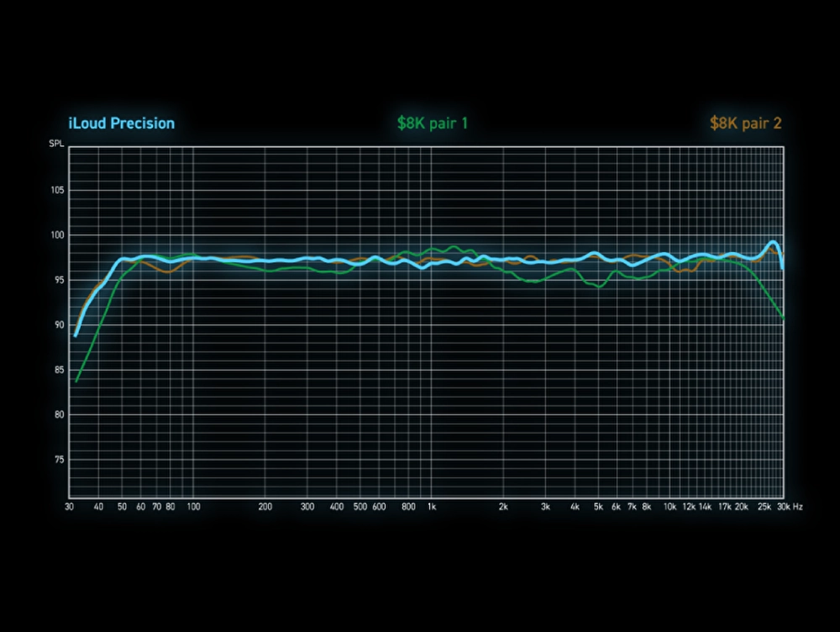Click the iLoud Precision legend label
Viewport: 840px width, 632px height.
pyautogui.click(x=122, y=124)
